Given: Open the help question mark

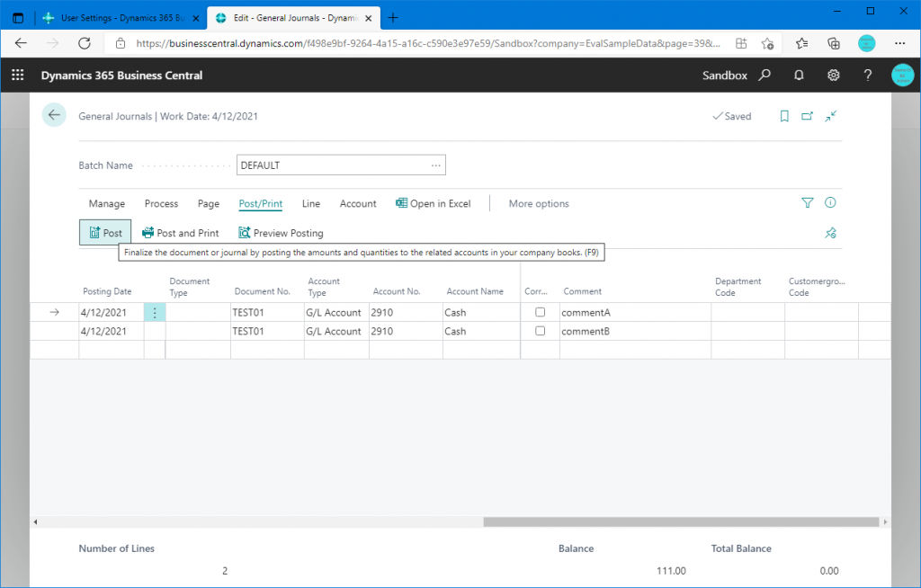Looking at the screenshot, I should tap(868, 76).
